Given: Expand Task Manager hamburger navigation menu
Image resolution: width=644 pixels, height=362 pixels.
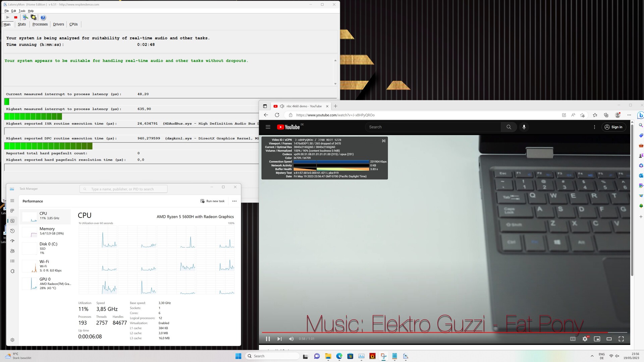Looking at the screenshot, I should (x=12, y=201).
